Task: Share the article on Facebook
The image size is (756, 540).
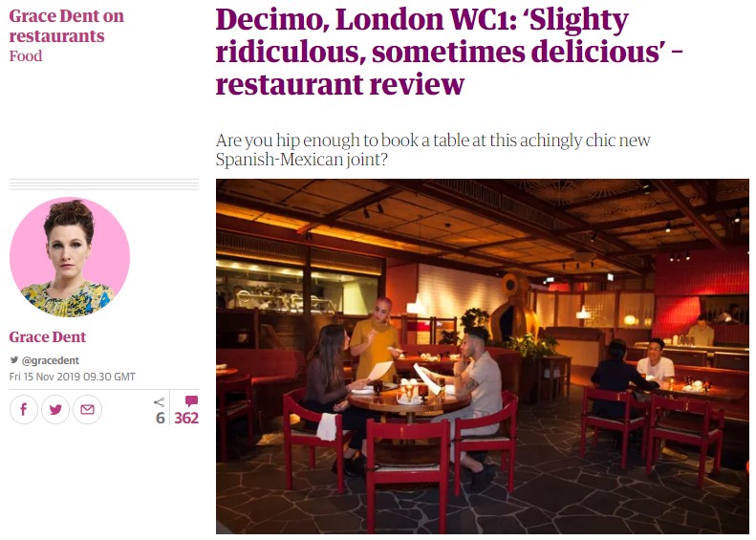Action: coord(24,409)
